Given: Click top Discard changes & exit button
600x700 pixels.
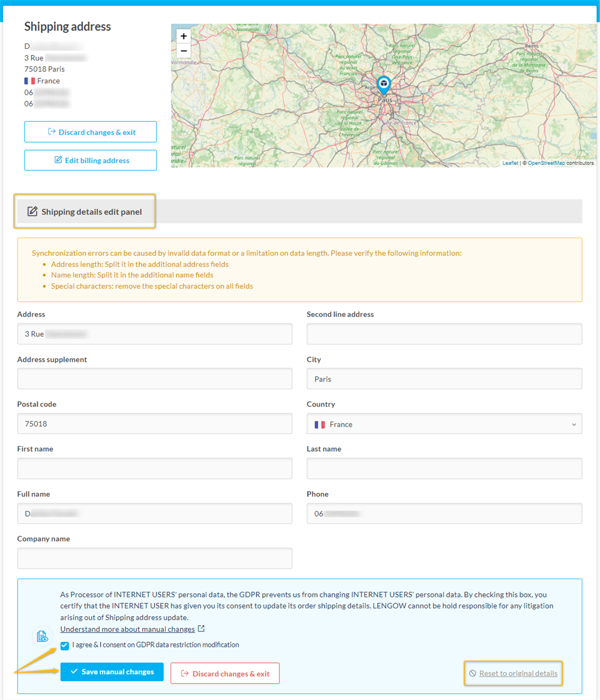Looking at the screenshot, I should (x=91, y=132).
